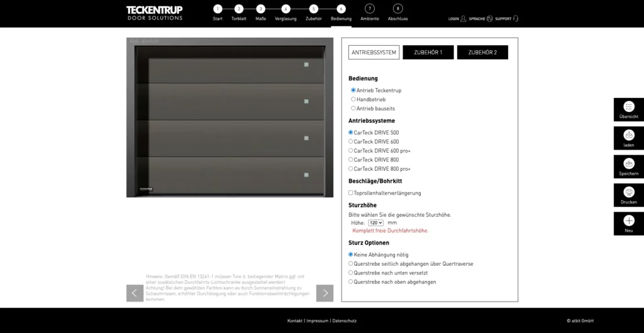This screenshot has width=644, height=333.
Task: Switch to the Zubehör 2 tab
Action: 482,53
